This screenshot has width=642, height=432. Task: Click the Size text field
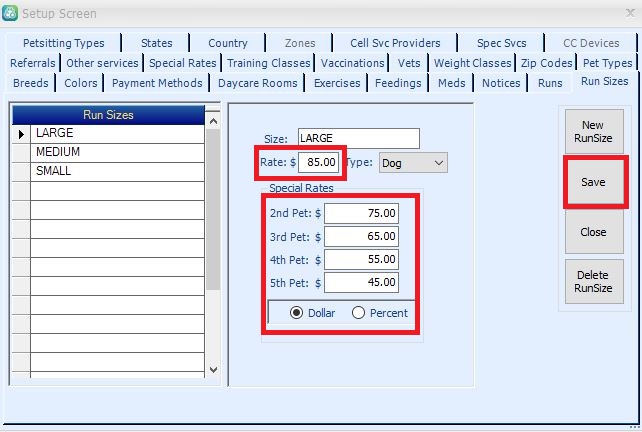point(356,139)
